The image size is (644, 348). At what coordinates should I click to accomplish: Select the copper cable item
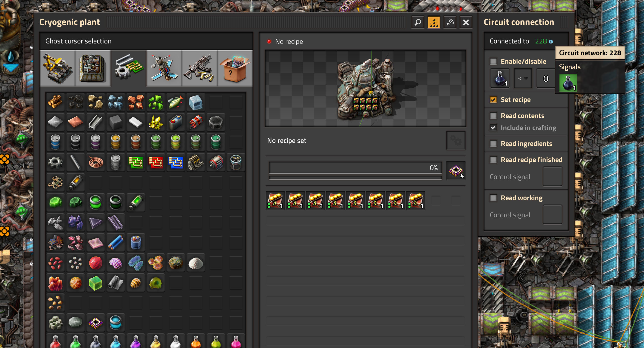tap(96, 162)
